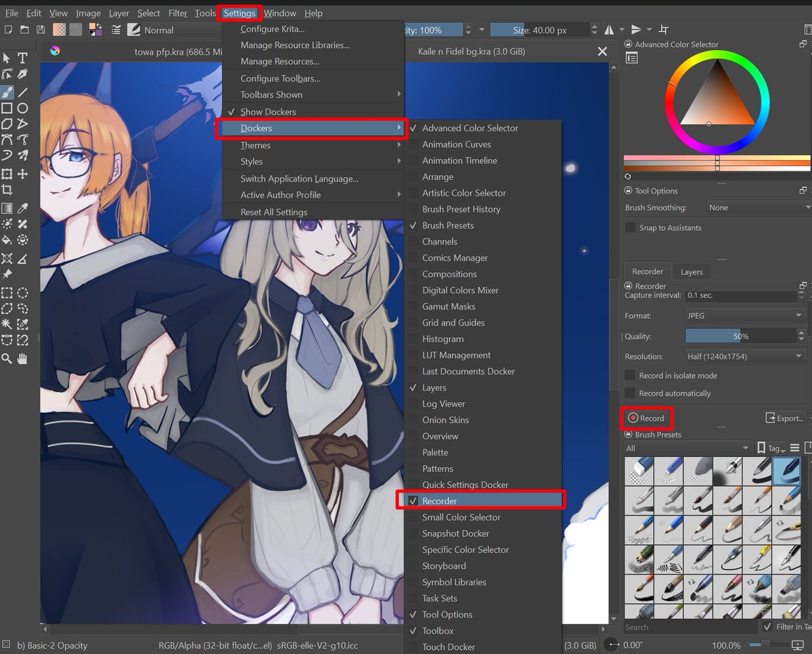812x654 pixels.
Task: Open the brush preset tag filter dropdown
Action: pyautogui.click(x=687, y=448)
